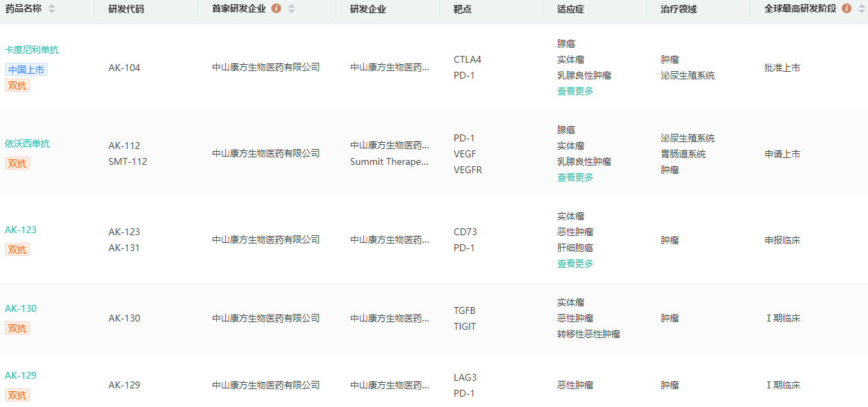Select the 适应症 column header

[x=570, y=9]
